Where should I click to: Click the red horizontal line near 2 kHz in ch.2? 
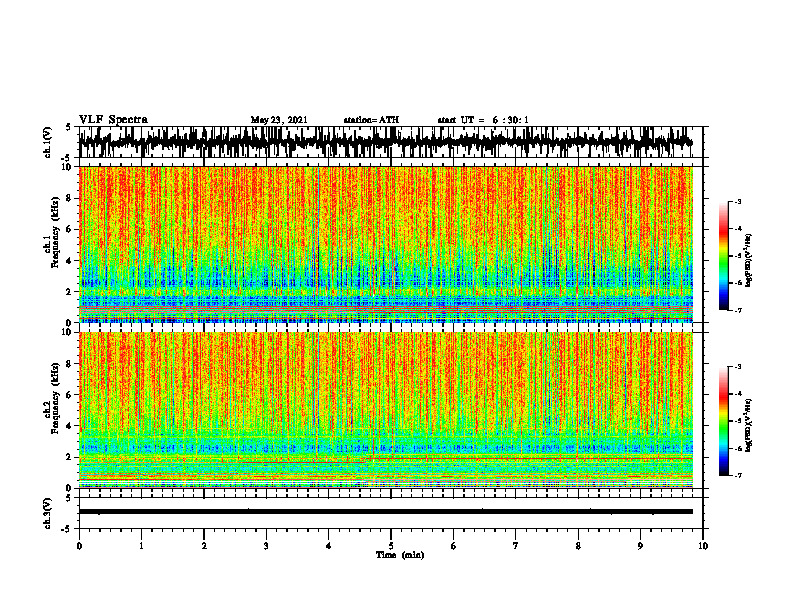pyautogui.click(x=529, y=458)
